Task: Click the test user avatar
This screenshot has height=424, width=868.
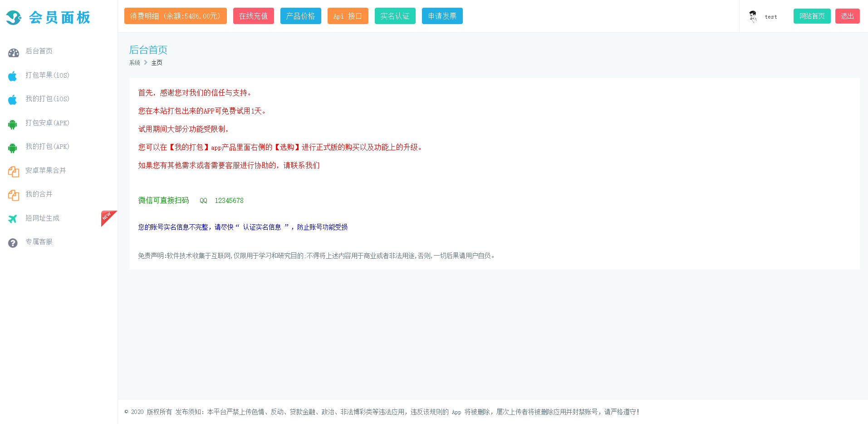Action: coord(753,16)
